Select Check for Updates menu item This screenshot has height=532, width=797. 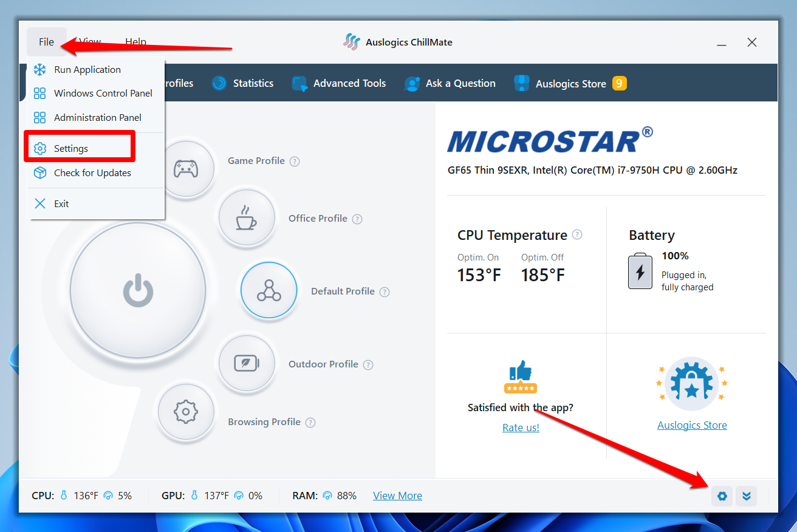pos(92,173)
